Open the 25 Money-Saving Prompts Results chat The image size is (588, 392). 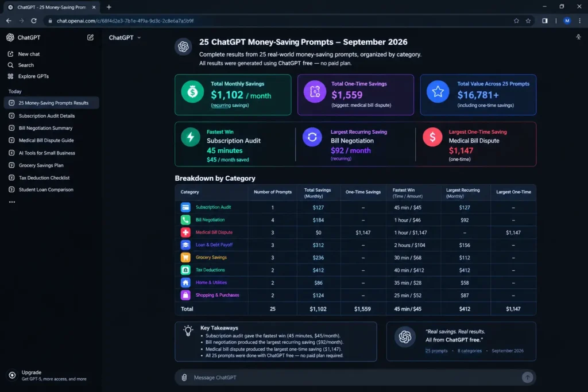51,103
